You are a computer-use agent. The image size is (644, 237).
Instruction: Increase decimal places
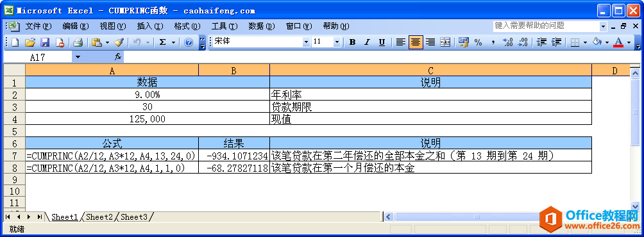508,42
